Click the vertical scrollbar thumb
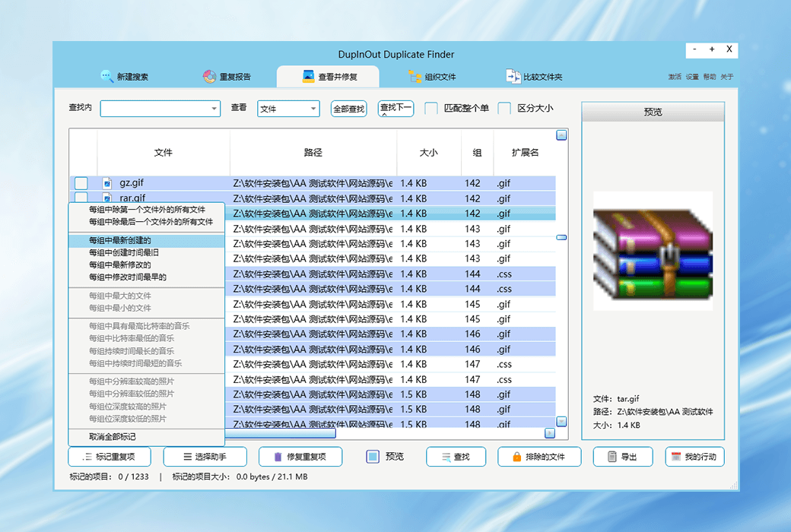The image size is (791, 532). pos(561,238)
